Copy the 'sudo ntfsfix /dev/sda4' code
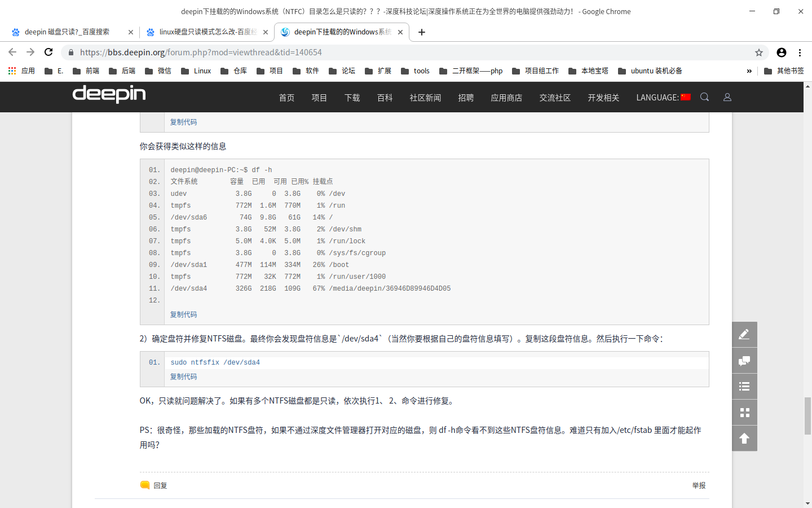Image resolution: width=812 pixels, height=508 pixels. (183, 376)
